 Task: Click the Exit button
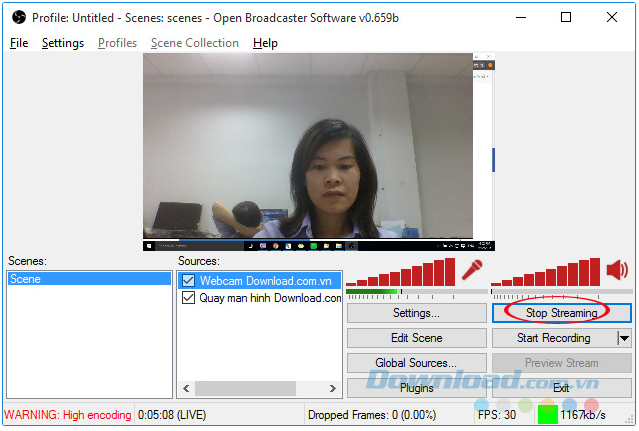562,388
